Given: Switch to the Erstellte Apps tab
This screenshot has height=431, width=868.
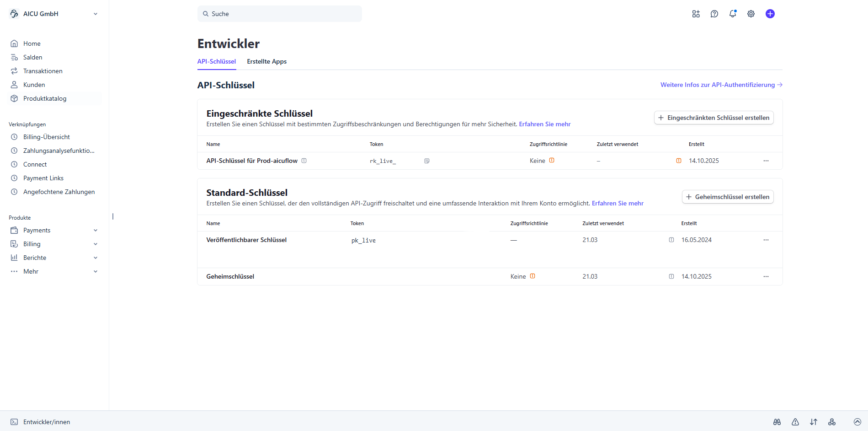Looking at the screenshot, I should (266, 61).
